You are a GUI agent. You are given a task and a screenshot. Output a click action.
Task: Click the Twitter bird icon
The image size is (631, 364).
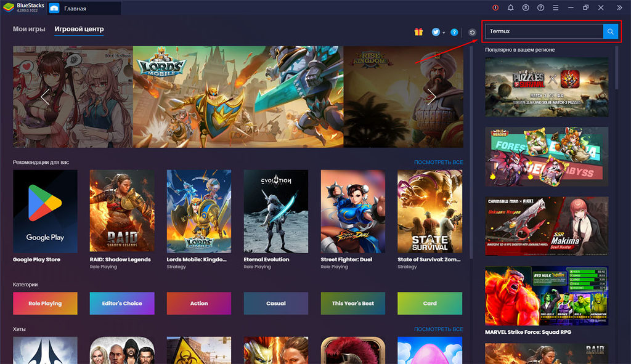point(436,32)
